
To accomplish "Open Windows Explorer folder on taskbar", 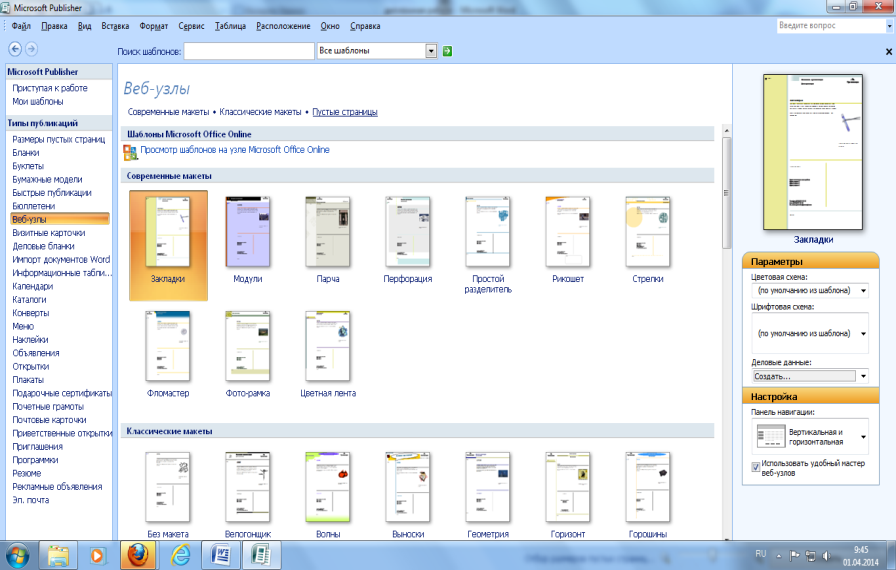I will (58, 555).
